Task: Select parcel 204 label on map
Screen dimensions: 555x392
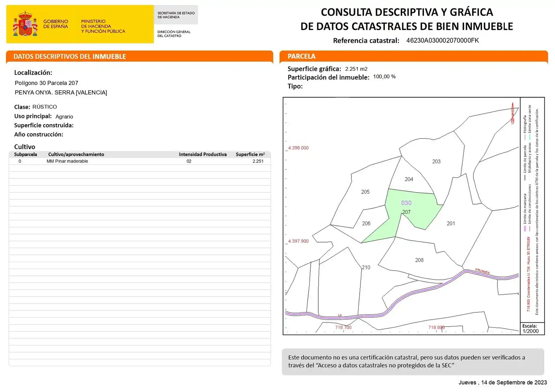Action: pyautogui.click(x=409, y=179)
